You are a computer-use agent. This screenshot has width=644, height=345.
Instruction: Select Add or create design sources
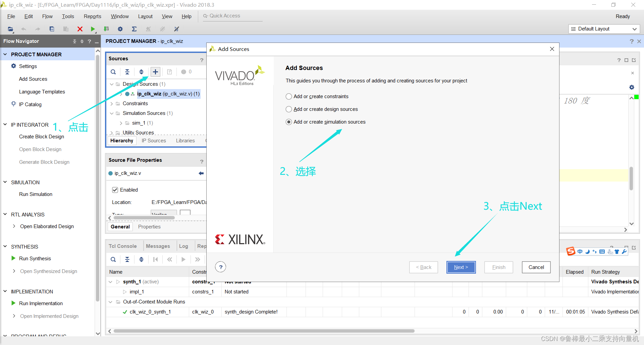(289, 109)
